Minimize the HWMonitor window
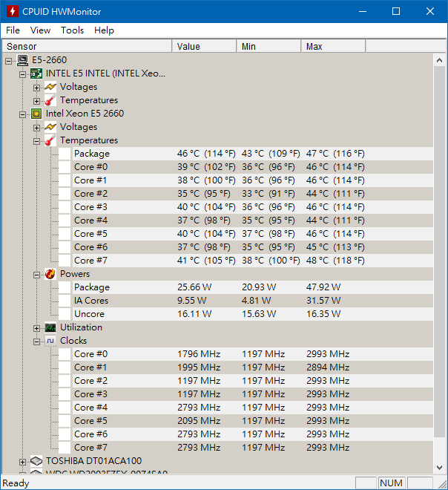 [363, 11]
